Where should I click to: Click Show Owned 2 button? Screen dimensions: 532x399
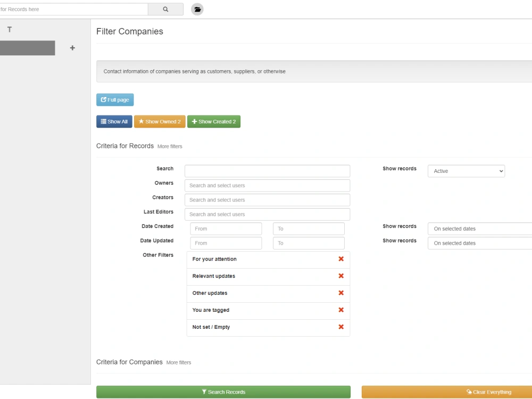[x=160, y=121]
